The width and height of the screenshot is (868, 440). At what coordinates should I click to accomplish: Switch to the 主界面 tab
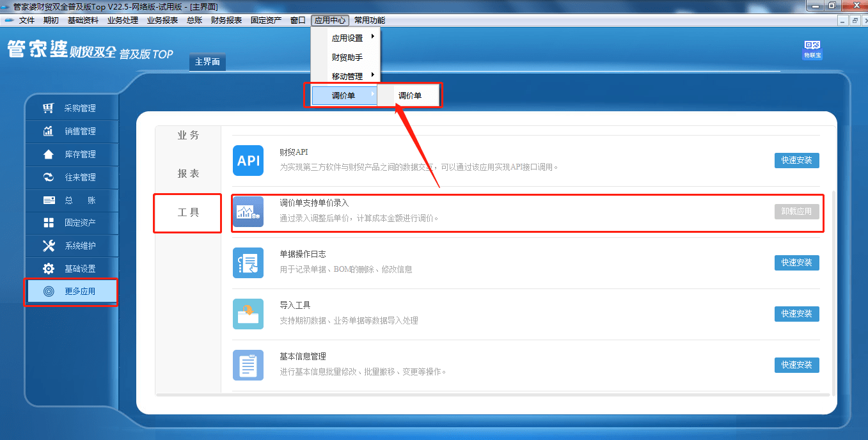(207, 62)
